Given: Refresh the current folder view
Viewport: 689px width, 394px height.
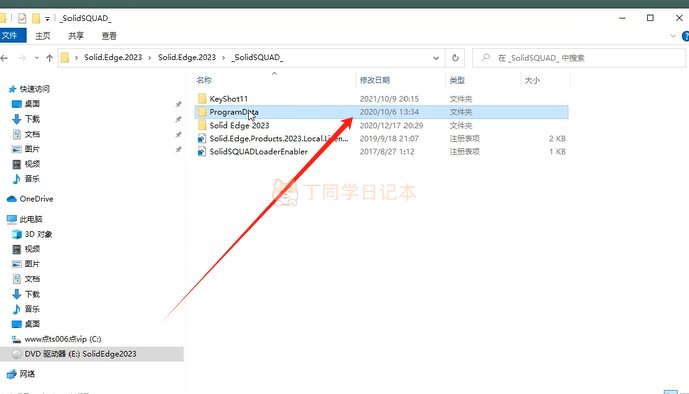Looking at the screenshot, I should [x=455, y=58].
